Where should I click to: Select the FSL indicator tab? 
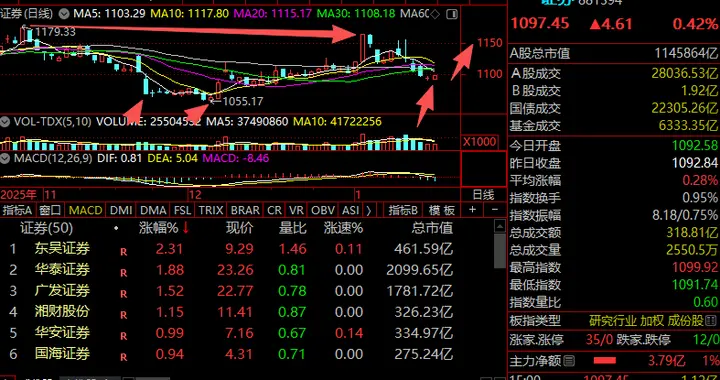coord(182,210)
